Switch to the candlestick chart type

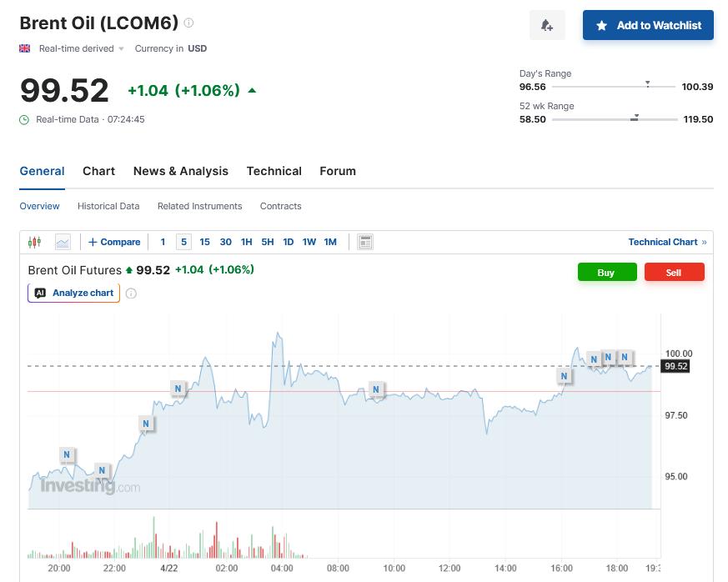[34, 242]
